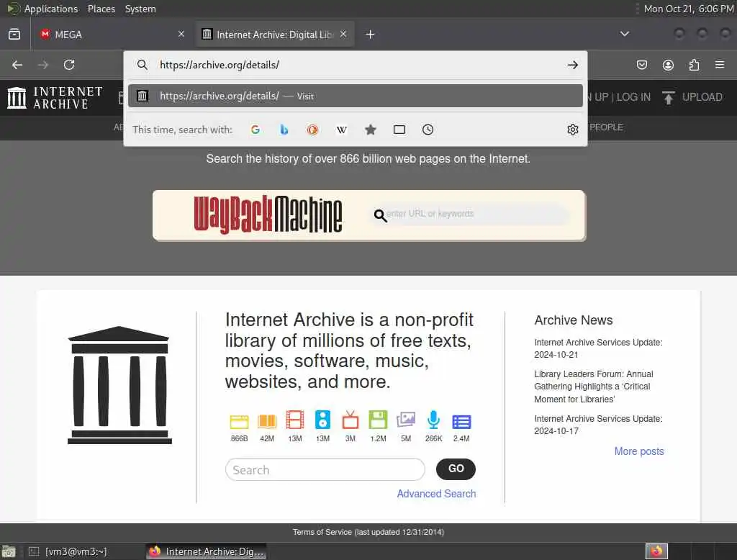Viewport: 737px width, 560px height.
Task: Open the Firefox account icon
Action: point(668,65)
